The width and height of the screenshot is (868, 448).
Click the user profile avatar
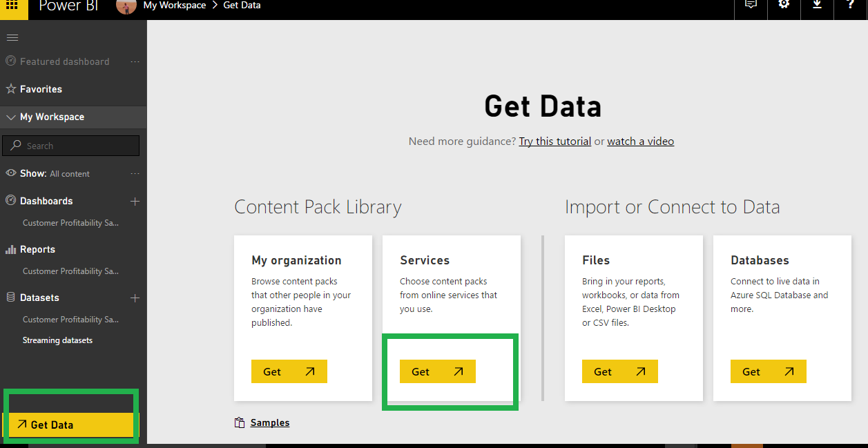(x=126, y=6)
